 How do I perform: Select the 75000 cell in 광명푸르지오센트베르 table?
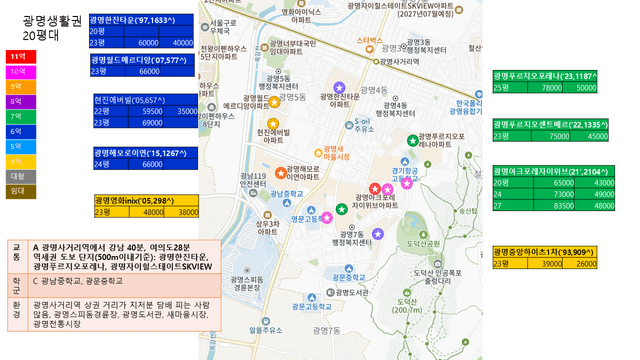click(x=551, y=136)
